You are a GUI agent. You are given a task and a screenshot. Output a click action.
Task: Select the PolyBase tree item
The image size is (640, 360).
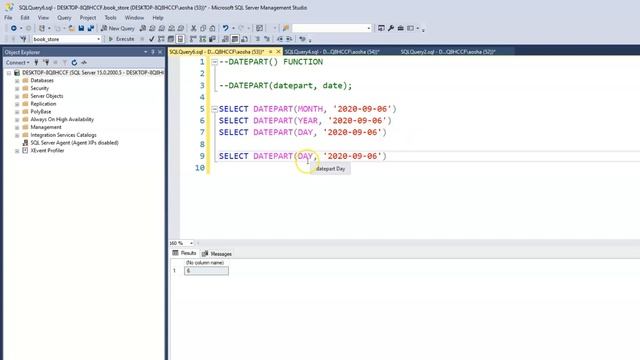pyautogui.click(x=41, y=112)
